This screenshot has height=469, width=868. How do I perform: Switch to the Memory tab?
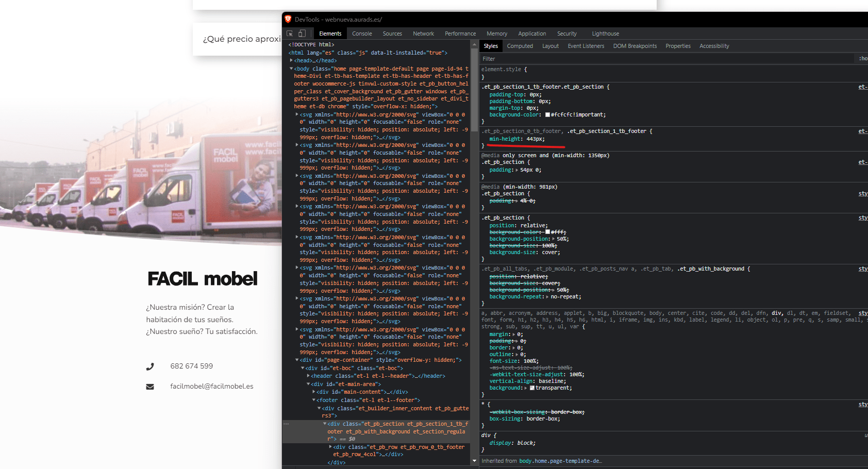[x=497, y=33]
